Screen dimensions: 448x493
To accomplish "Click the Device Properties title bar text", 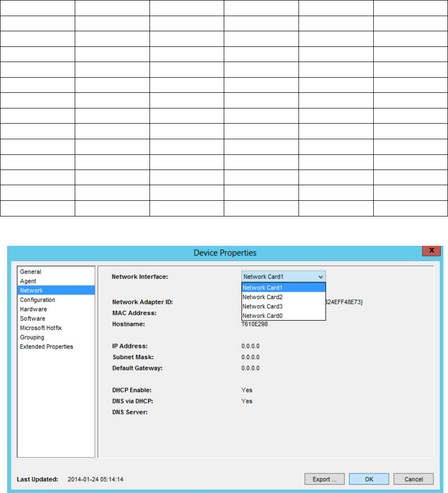I will (x=225, y=253).
